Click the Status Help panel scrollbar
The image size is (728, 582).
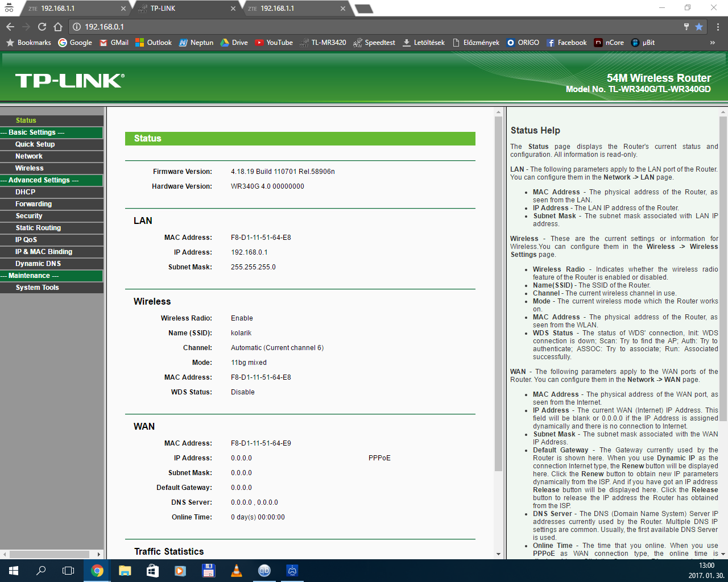(x=723, y=268)
